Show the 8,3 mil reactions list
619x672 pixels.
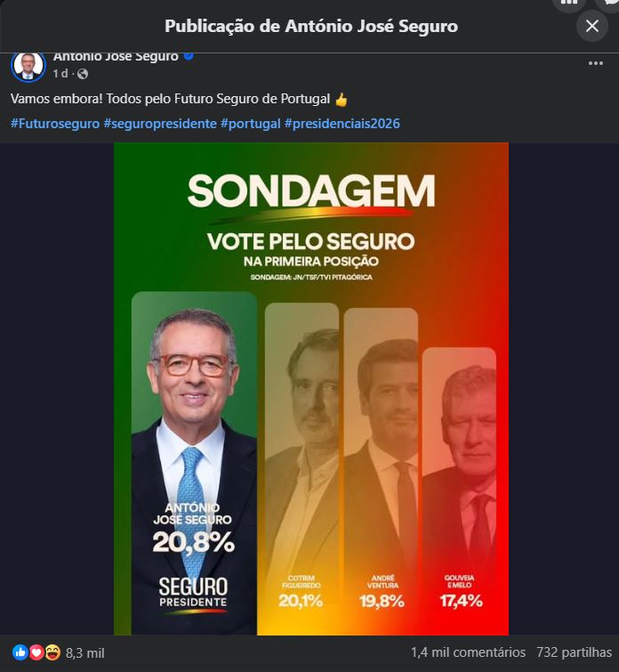(x=85, y=652)
